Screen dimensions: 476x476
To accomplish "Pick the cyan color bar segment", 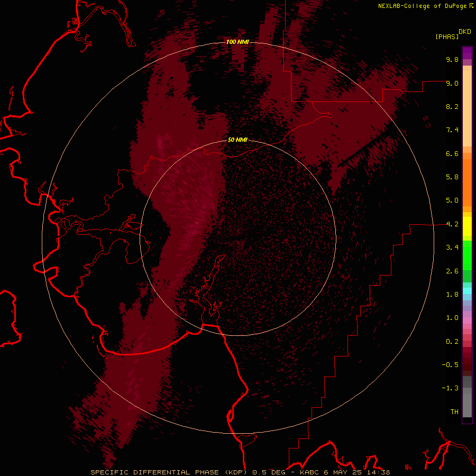I will point(467,291).
